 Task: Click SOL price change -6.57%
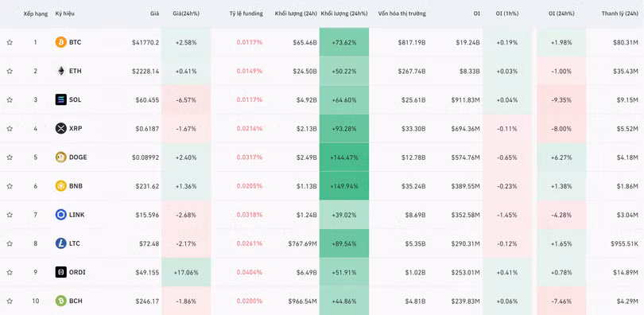click(187, 99)
